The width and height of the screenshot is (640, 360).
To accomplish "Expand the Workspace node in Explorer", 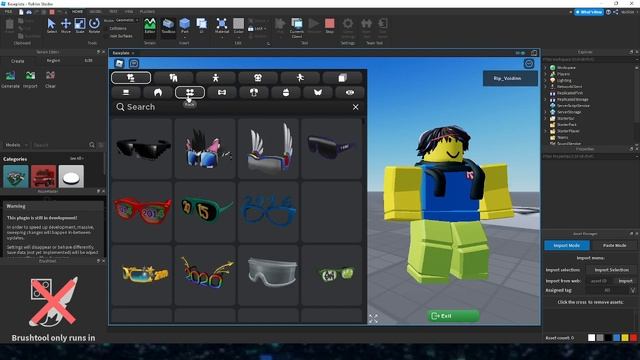I will click(546, 68).
